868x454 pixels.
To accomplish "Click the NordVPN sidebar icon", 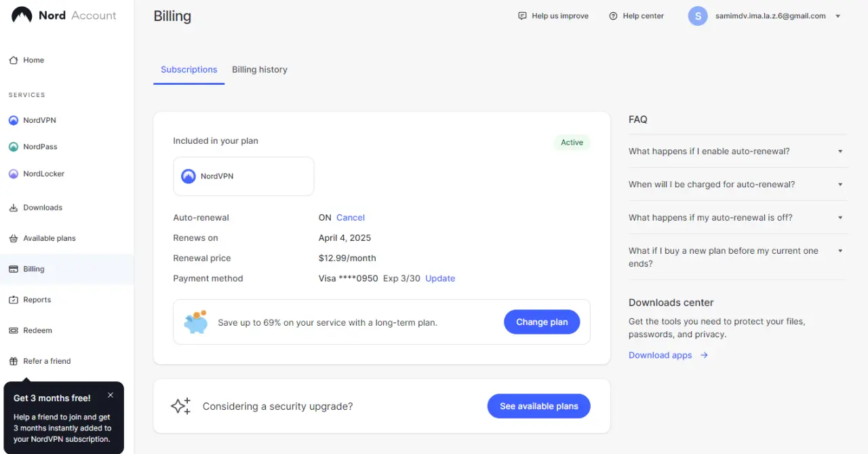I will point(14,120).
